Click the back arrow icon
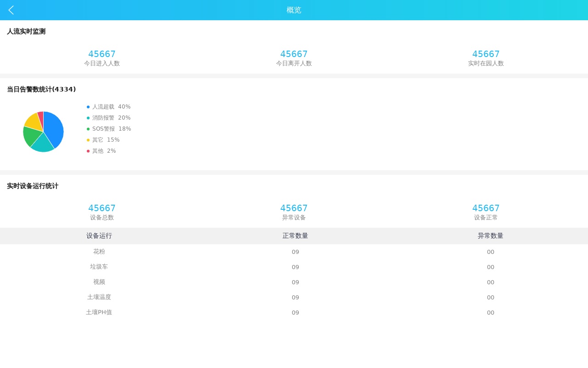588x368 pixels. [11, 10]
